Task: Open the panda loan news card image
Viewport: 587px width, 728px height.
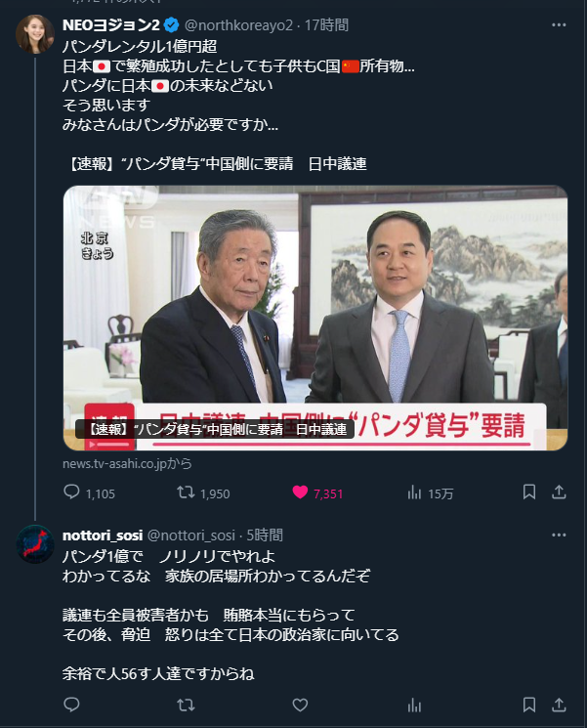Action: click(x=315, y=318)
